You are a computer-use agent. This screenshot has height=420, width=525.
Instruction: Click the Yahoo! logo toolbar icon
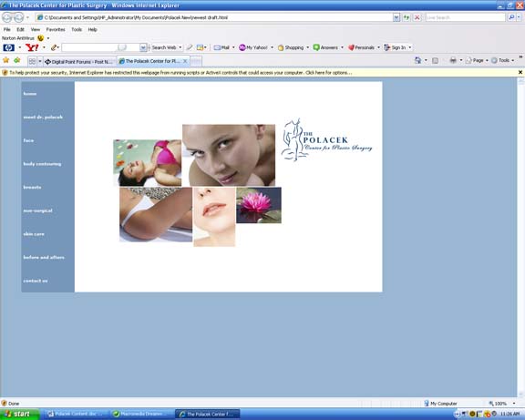click(x=32, y=48)
